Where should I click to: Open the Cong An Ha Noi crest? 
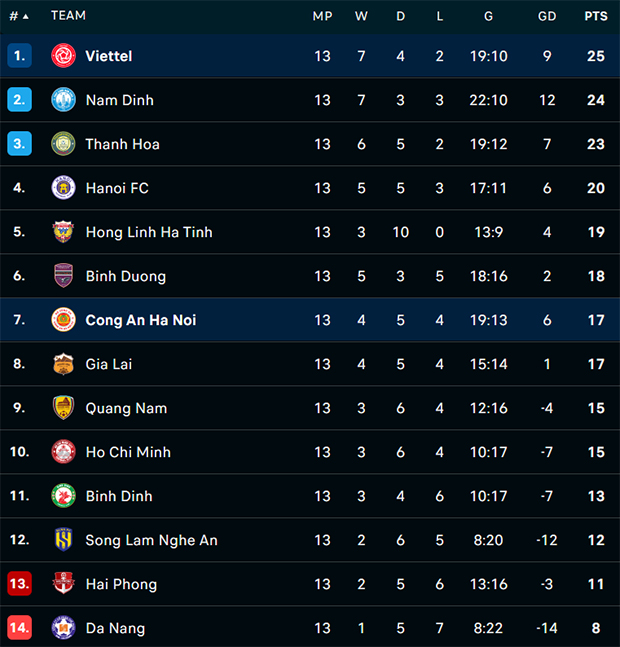[x=63, y=320]
